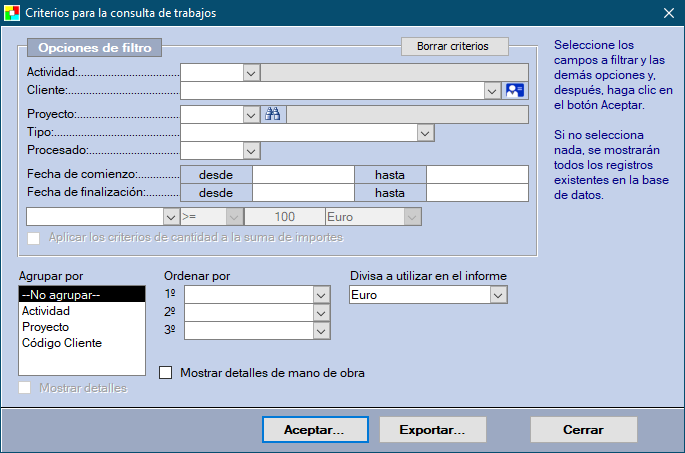685x453 pixels.
Task: Click the Exportar button
Action: [x=432, y=429]
